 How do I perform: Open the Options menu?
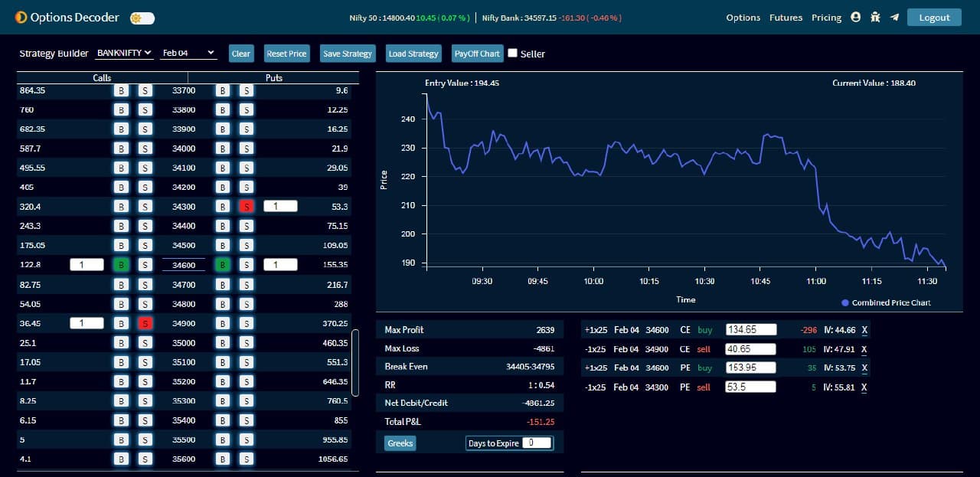743,17
